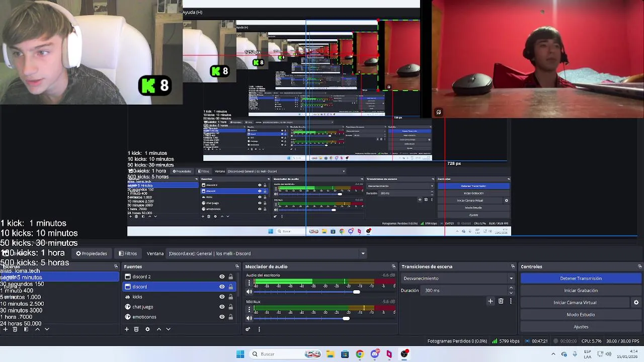The image size is (644, 362).
Task: Hide the chat juego source
Action: [x=222, y=307]
